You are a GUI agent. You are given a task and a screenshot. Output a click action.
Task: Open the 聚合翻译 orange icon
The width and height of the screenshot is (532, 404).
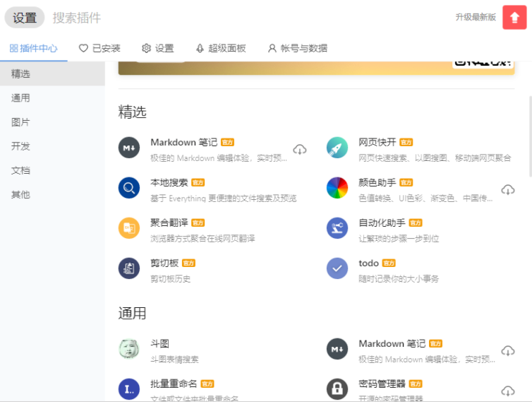pyautogui.click(x=129, y=228)
